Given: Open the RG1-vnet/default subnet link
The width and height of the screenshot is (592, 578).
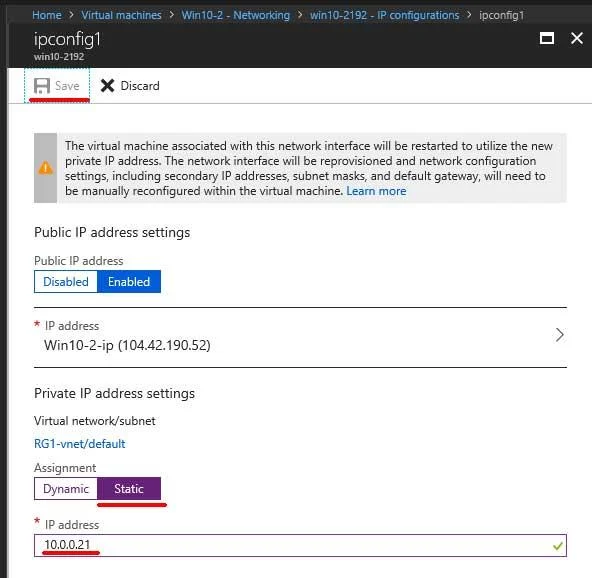Looking at the screenshot, I should (x=80, y=444).
